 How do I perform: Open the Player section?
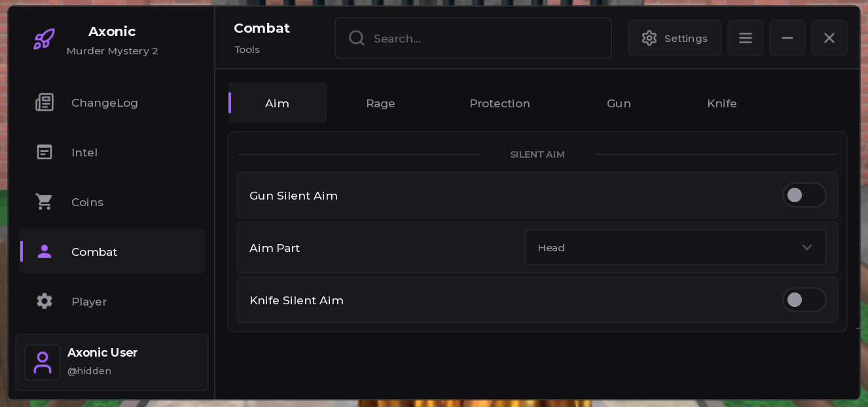coord(112,302)
